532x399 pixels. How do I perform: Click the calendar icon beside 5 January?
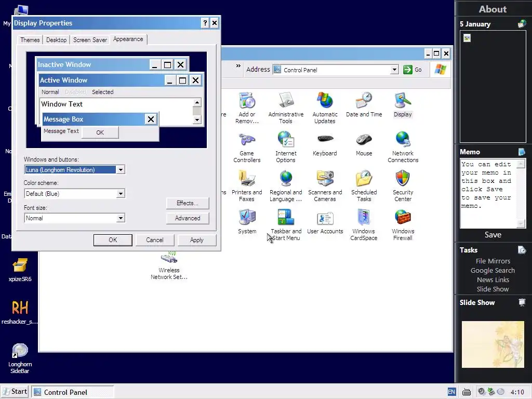tap(522, 24)
